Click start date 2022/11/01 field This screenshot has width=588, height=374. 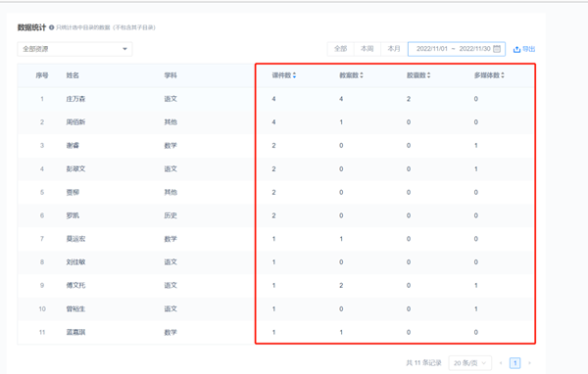point(432,49)
